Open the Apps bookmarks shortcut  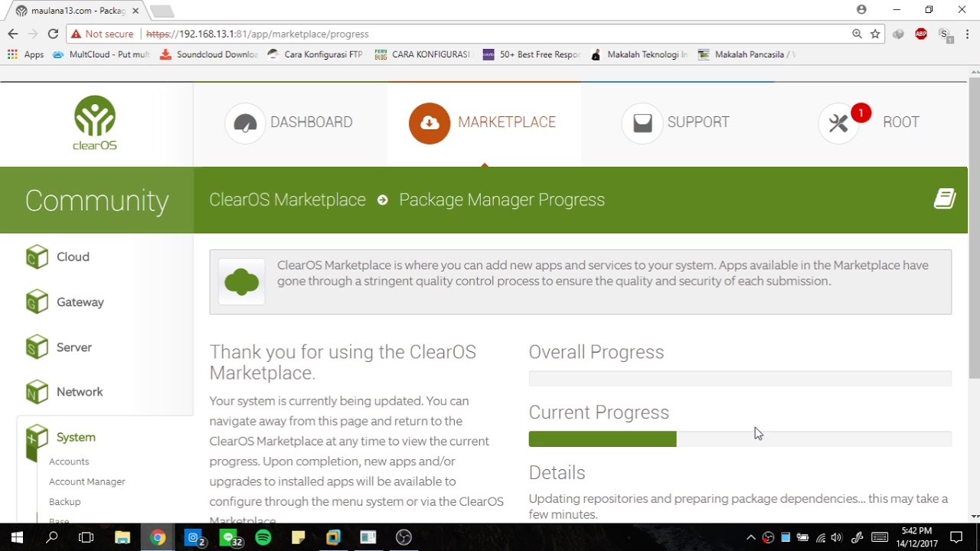(25, 54)
